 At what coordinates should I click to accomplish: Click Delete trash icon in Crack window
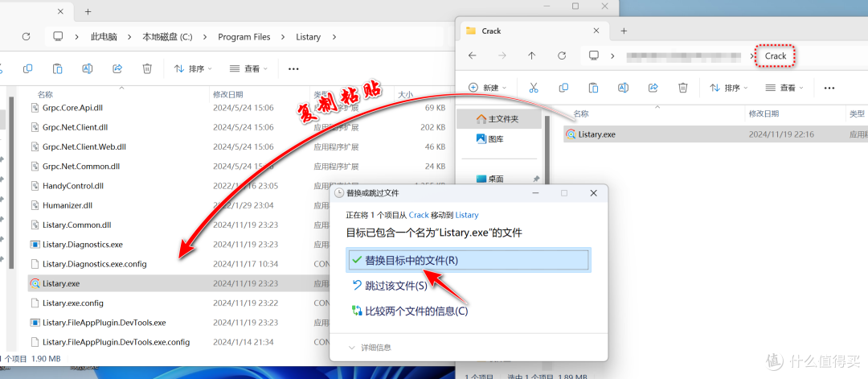point(683,88)
